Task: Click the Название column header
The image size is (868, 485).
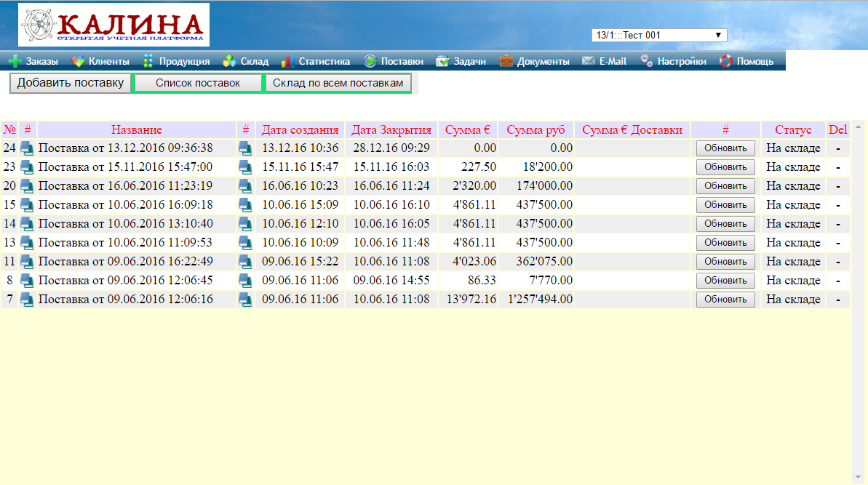Action: click(x=137, y=130)
